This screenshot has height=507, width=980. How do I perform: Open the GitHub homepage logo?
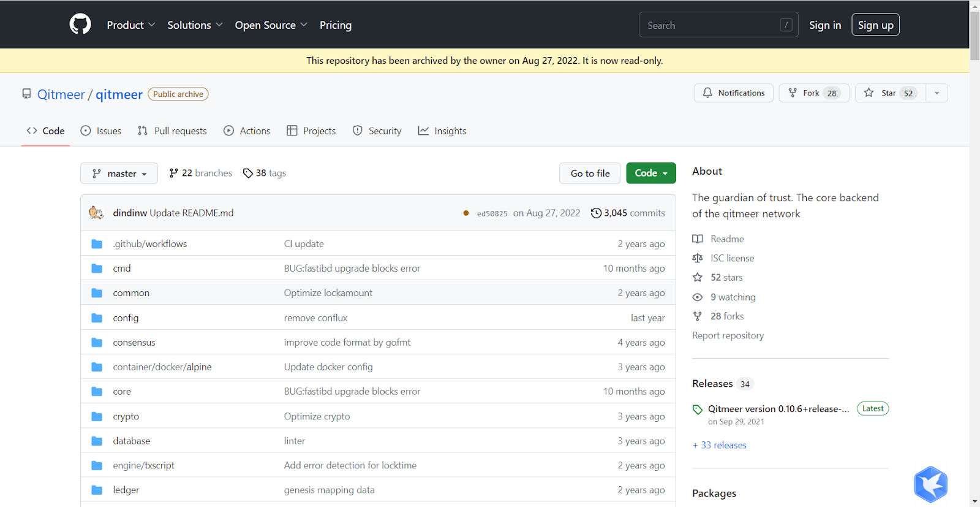(80, 25)
